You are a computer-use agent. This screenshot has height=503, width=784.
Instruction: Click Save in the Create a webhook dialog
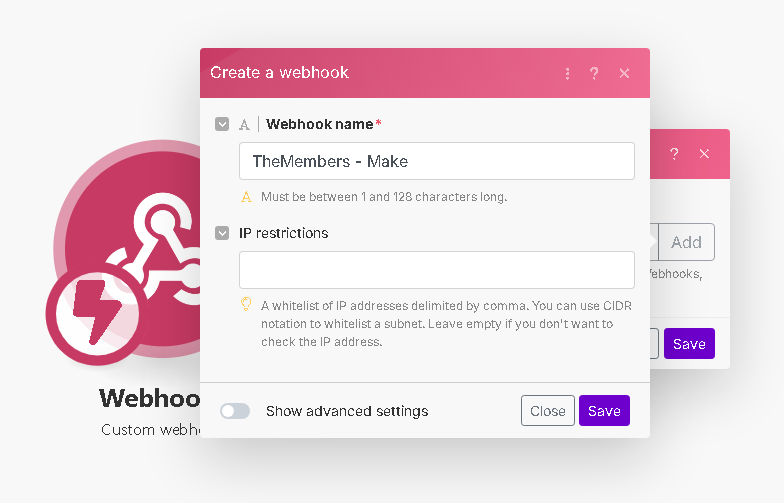(x=604, y=410)
